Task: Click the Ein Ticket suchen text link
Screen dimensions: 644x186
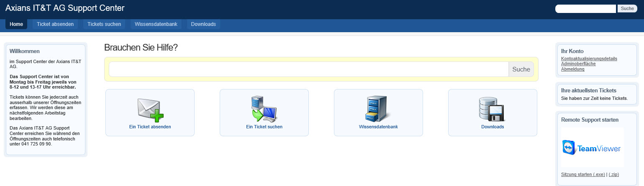Action: tap(264, 127)
